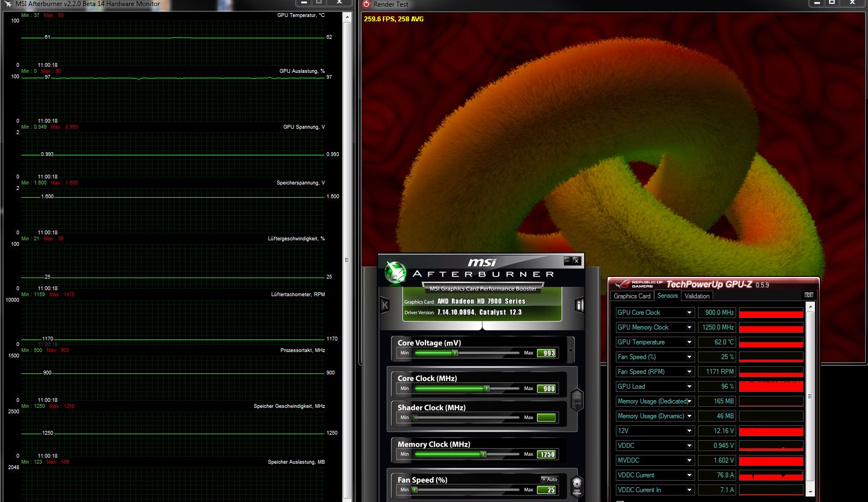
Task: Open the Validation tab in GPU-Z
Action: [697, 296]
